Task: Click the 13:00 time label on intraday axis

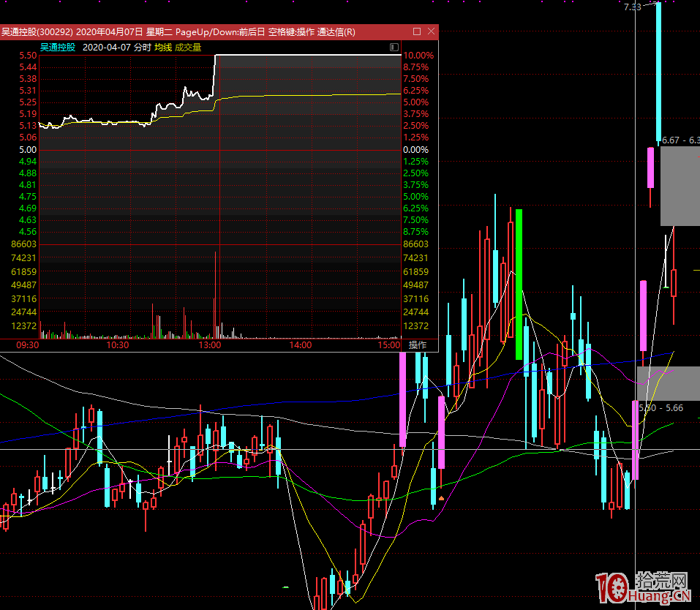Action: (210, 345)
